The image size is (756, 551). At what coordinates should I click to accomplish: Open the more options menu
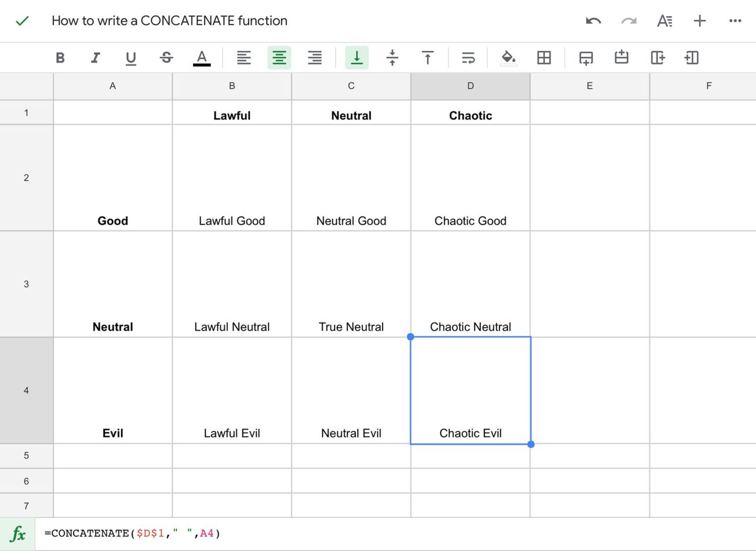735,21
